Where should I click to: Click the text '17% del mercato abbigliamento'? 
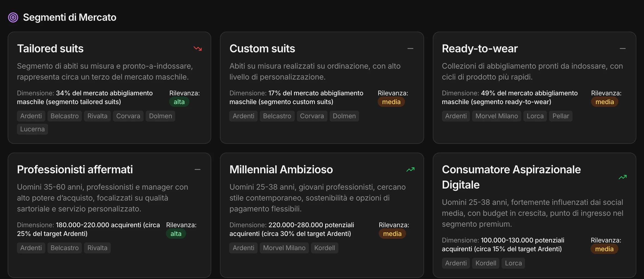(x=316, y=93)
